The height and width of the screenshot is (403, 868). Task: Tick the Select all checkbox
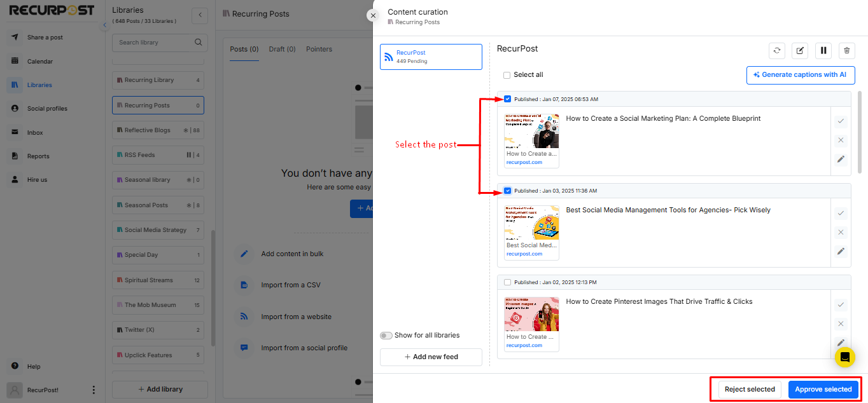click(507, 75)
